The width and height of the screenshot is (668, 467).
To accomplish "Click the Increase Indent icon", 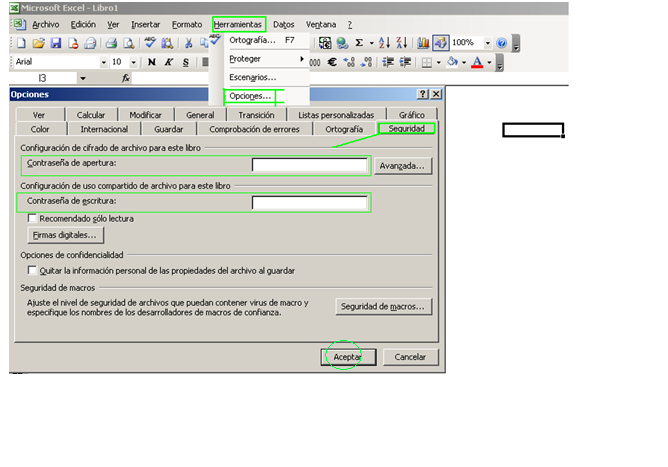I will pos(405,62).
